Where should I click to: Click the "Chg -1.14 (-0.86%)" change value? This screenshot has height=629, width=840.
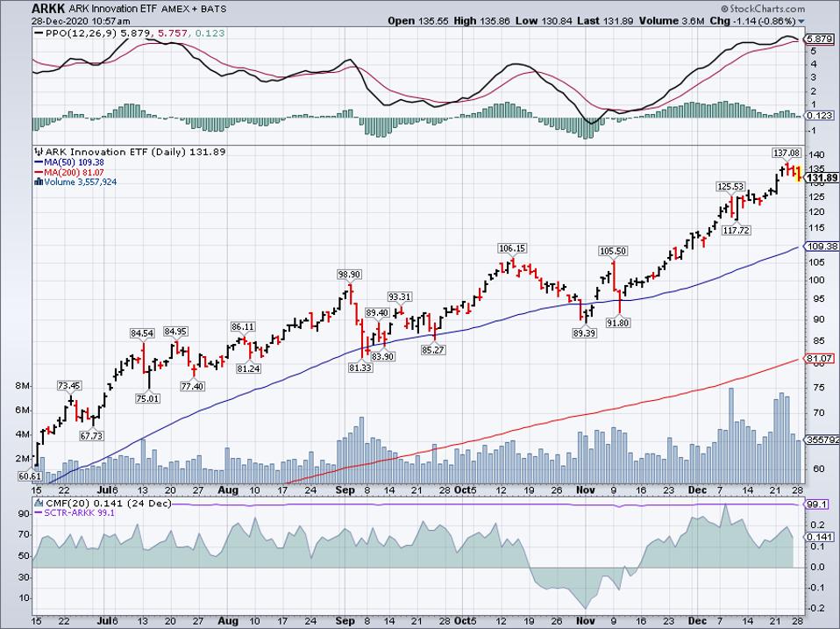[752, 21]
